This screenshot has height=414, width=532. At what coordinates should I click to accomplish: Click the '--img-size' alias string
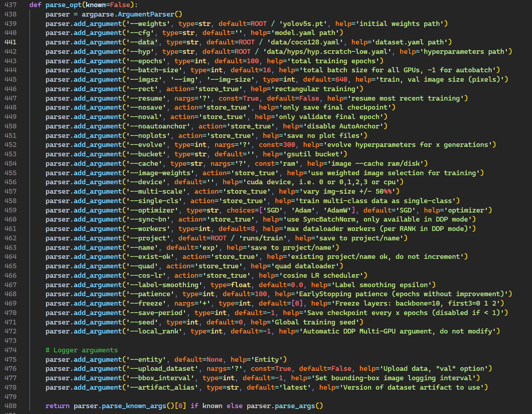tap(231, 79)
